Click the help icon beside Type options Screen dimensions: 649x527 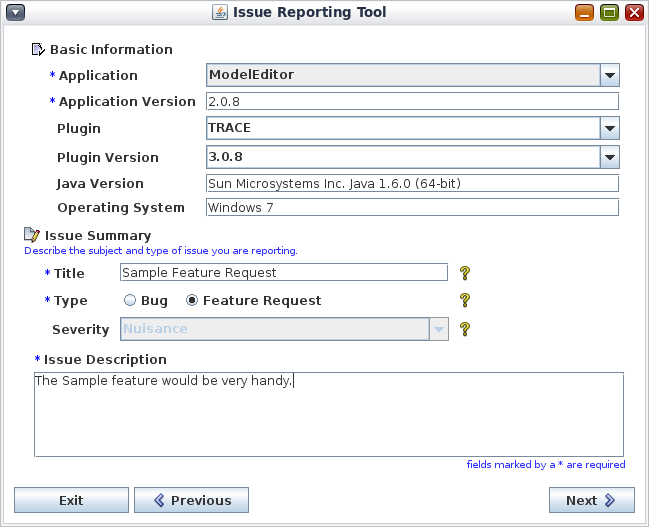coord(464,300)
